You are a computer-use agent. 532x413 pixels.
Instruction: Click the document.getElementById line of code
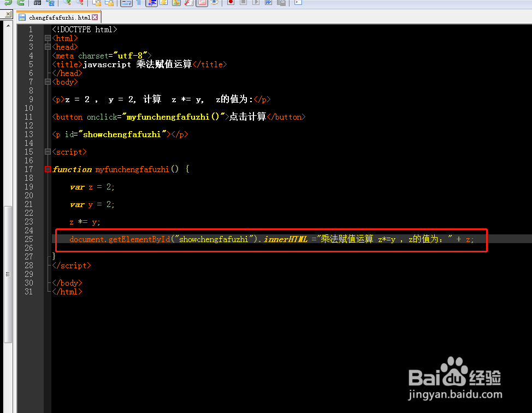tap(272, 239)
